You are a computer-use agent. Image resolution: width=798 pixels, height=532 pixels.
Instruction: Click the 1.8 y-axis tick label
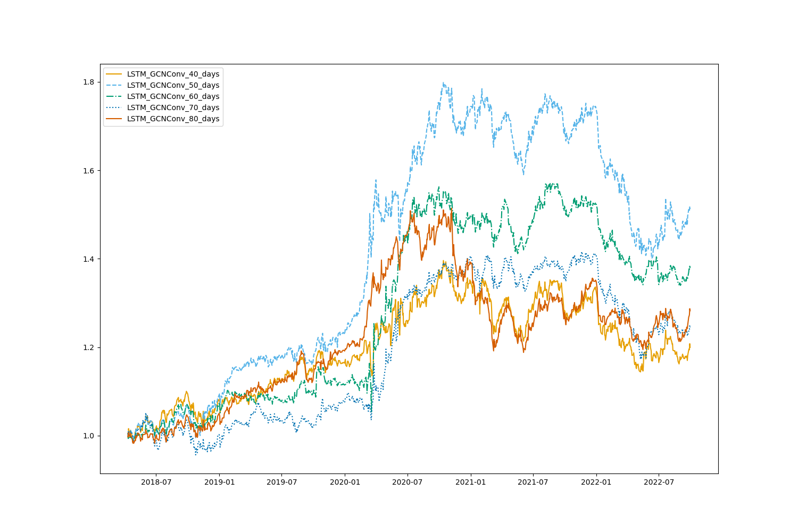tap(88, 82)
